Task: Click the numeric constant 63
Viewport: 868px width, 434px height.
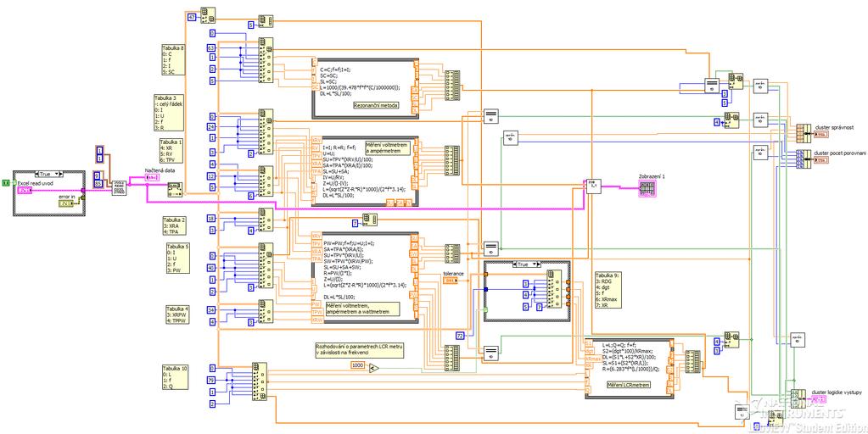Action: pos(211,48)
